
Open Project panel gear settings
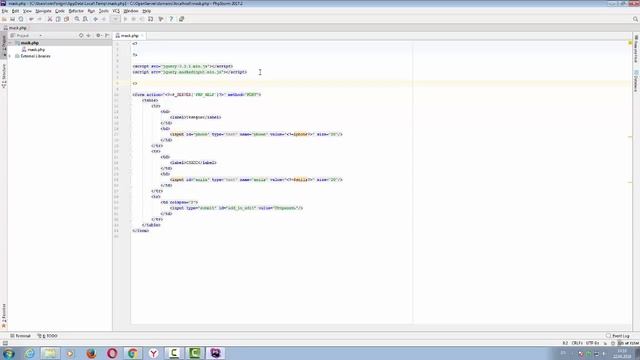pyautogui.click(x=98, y=36)
